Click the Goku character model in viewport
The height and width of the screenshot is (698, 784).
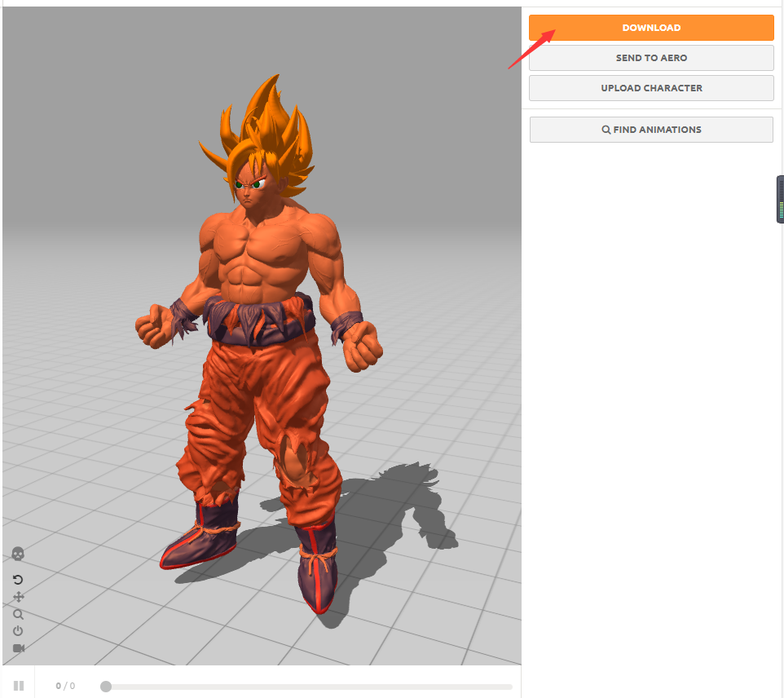pyautogui.click(x=259, y=345)
